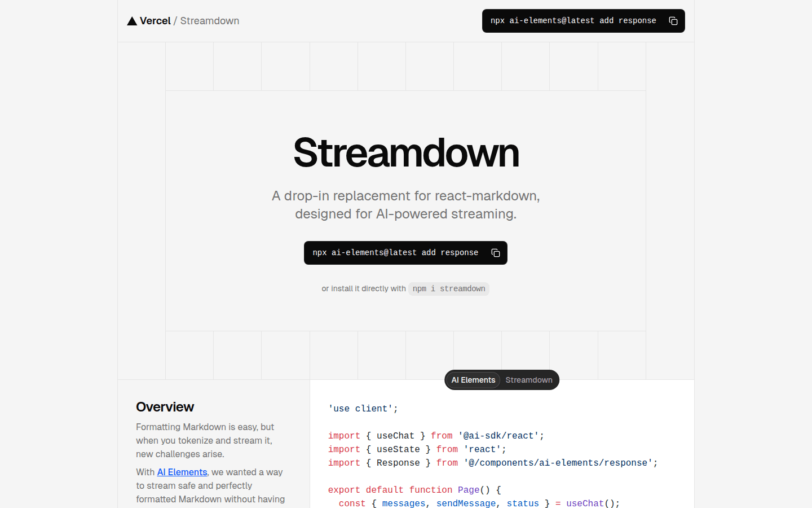The image size is (812, 508).
Task: Click the large Streamdown page title
Action: 406,152
